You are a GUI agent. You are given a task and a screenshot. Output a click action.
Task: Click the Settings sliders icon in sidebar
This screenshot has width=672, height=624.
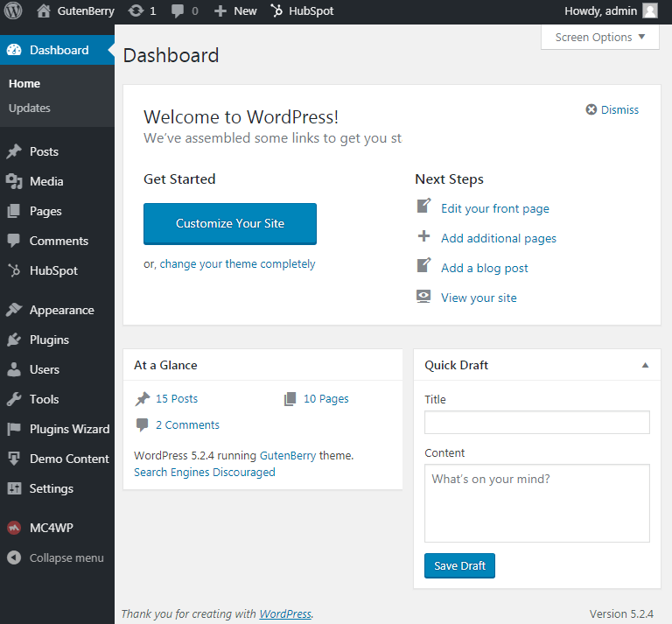pos(14,488)
